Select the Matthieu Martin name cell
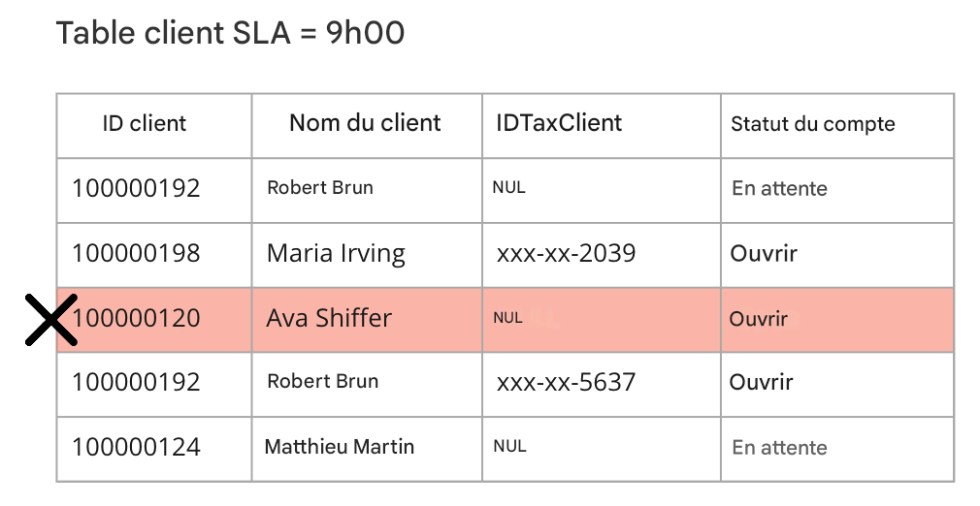This screenshot has width=980, height=506. pos(340,447)
